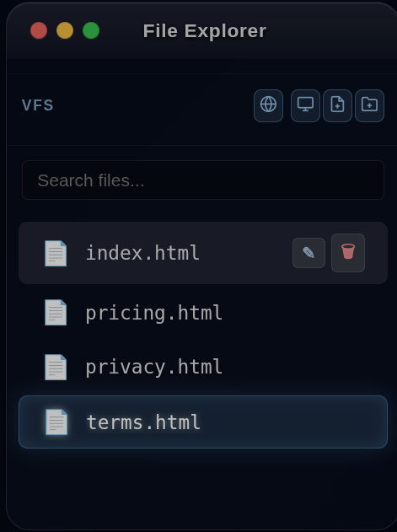Create a new folder with the folder-plus icon
The height and width of the screenshot is (532, 397).
(369, 105)
